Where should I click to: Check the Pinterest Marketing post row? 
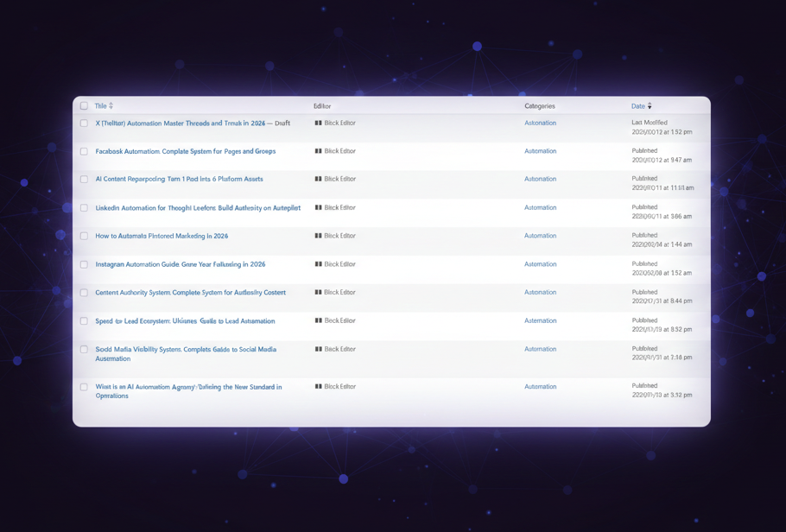pos(84,236)
